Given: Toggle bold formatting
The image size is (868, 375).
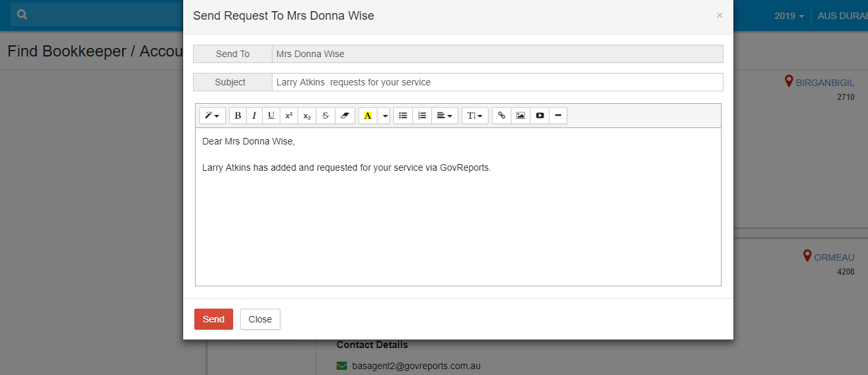Looking at the screenshot, I should 238,116.
